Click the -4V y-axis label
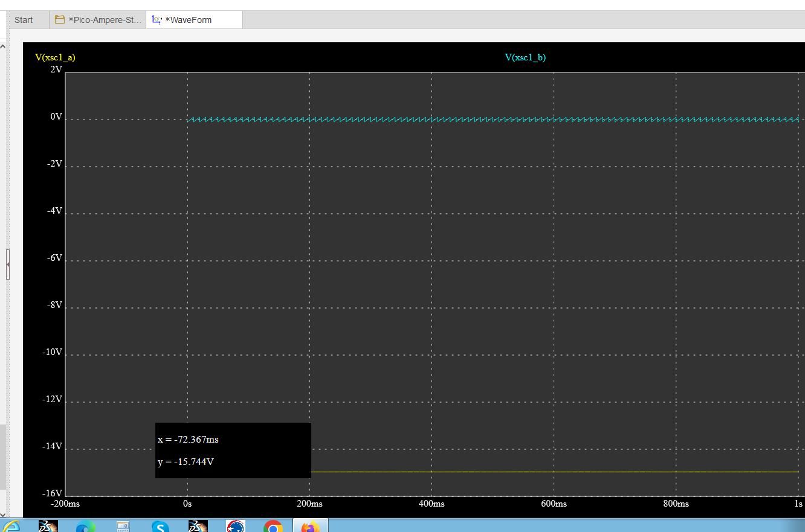This screenshot has width=805, height=532. click(x=55, y=211)
